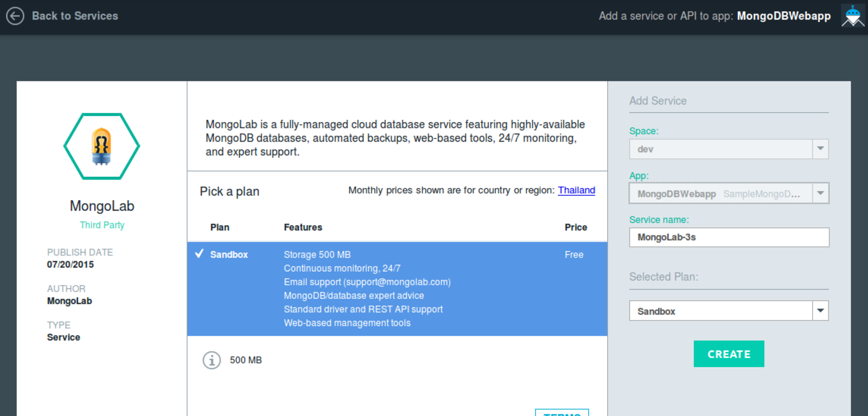
Task: Expand the Space dropdown arrow
Action: pos(820,149)
